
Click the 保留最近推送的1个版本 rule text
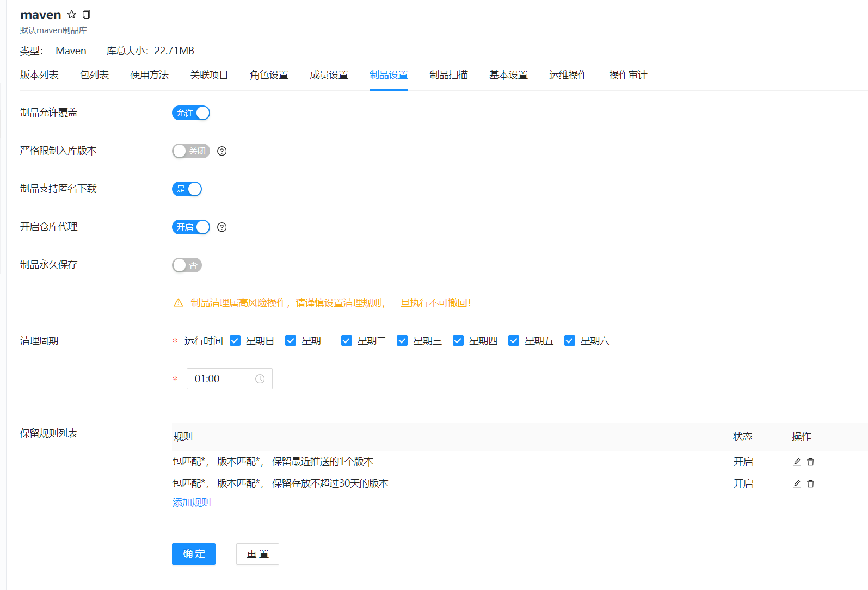point(323,462)
